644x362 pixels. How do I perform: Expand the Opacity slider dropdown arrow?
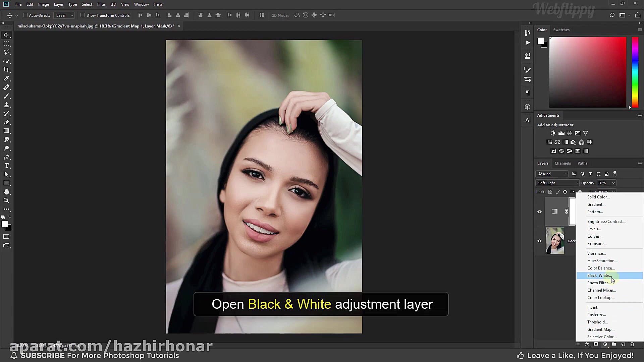613,183
